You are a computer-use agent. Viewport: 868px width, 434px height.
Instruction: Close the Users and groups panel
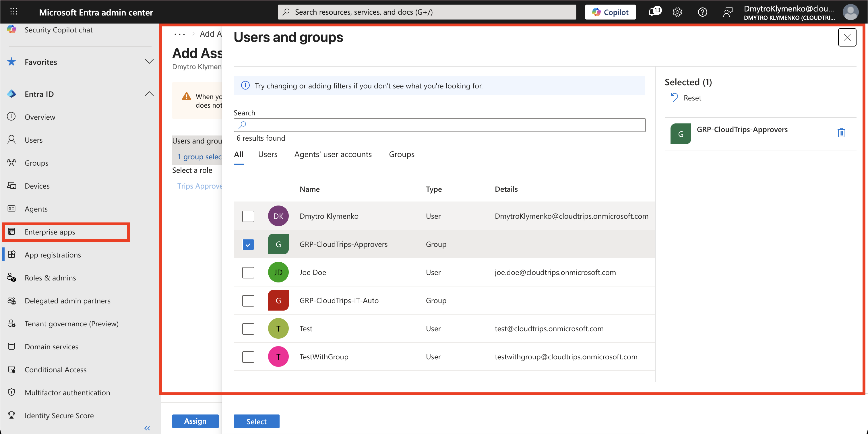point(847,37)
